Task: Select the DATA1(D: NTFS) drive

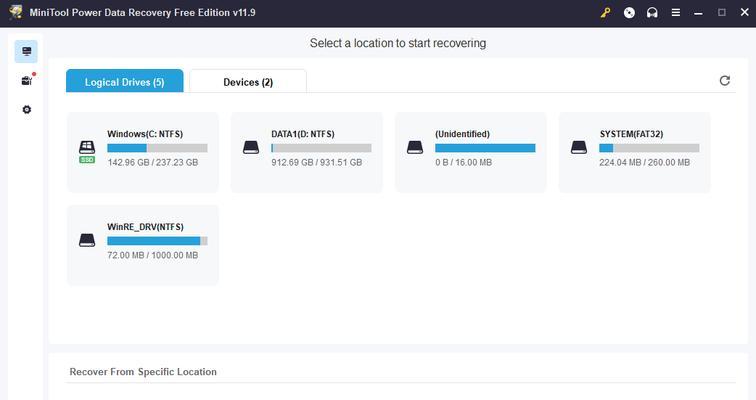Action: click(x=307, y=152)
